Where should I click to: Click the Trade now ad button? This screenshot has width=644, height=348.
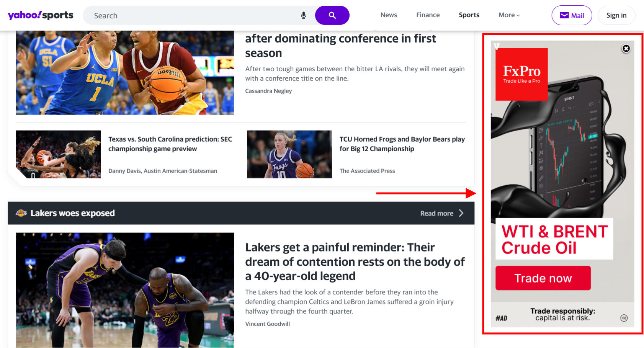[543, 278]
